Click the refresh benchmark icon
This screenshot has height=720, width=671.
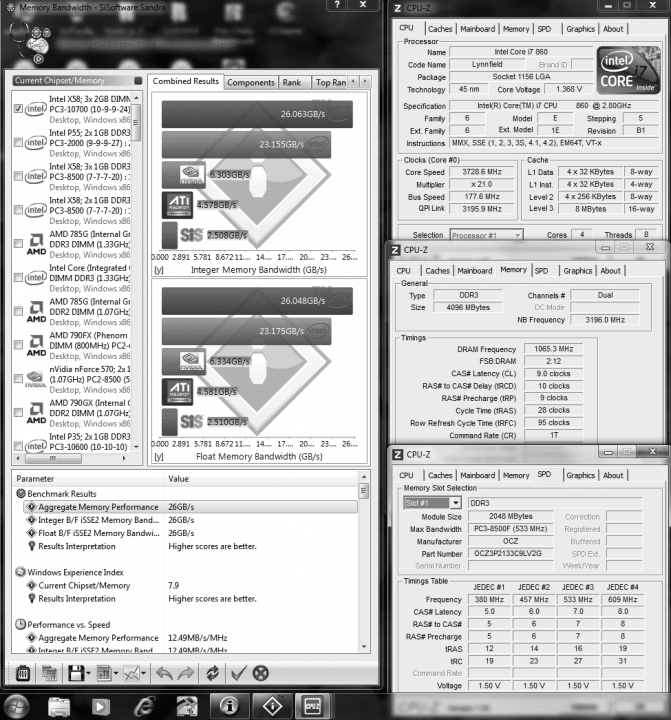click(x=212, y=674)
